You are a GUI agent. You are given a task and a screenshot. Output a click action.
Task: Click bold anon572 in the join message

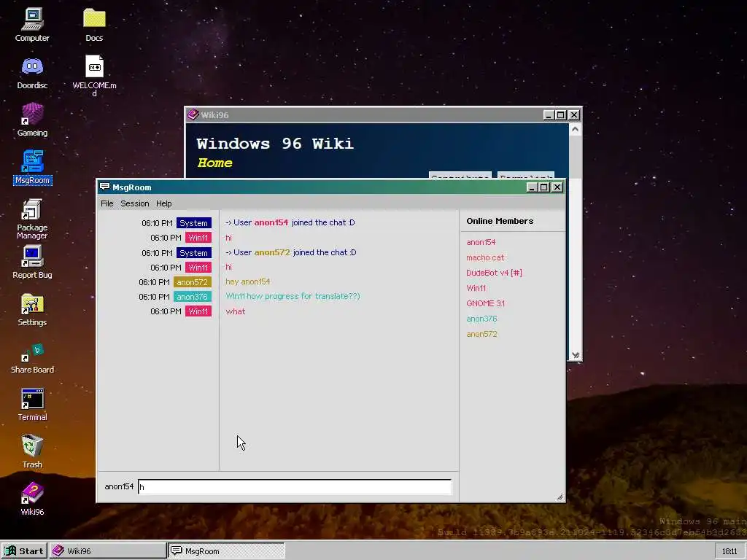[272, 252]
